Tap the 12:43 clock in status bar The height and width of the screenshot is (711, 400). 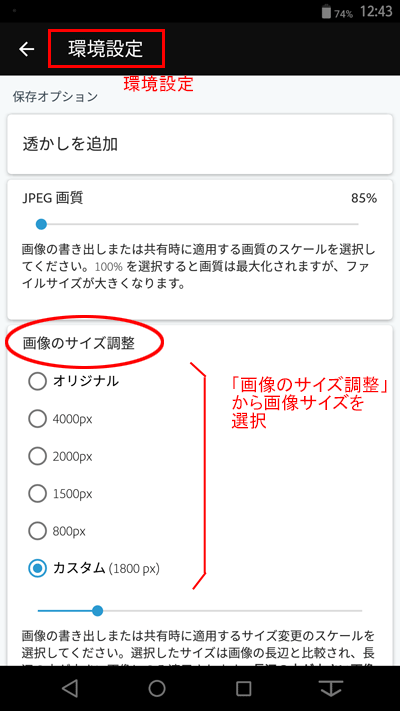(x=376, y=11)
